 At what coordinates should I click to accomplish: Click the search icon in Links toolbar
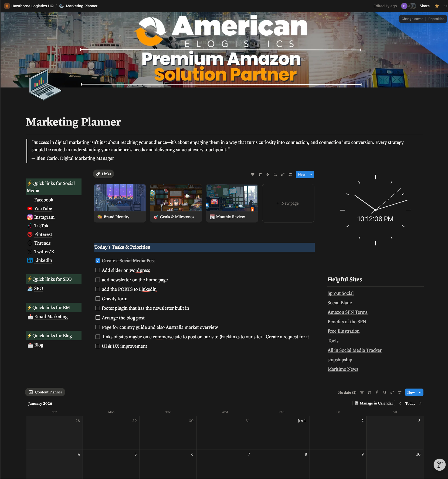pos(275,174)
